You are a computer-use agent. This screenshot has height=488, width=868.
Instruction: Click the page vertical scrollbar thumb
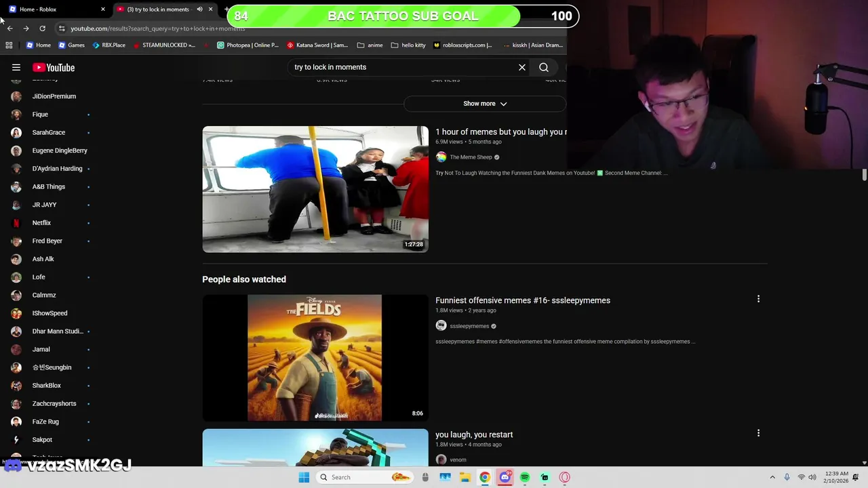(864, 175)
